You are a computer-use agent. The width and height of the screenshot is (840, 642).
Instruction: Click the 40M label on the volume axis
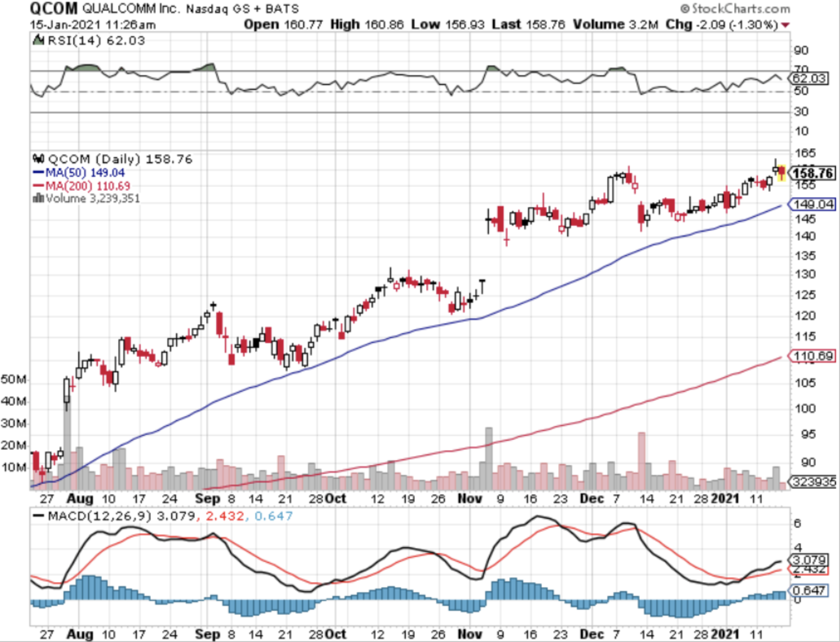14,401
